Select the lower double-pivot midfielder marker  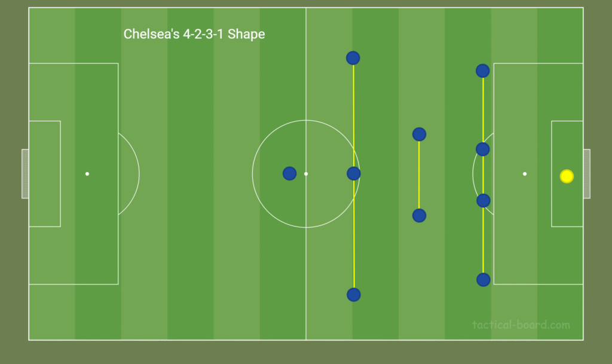coord(419,215)
